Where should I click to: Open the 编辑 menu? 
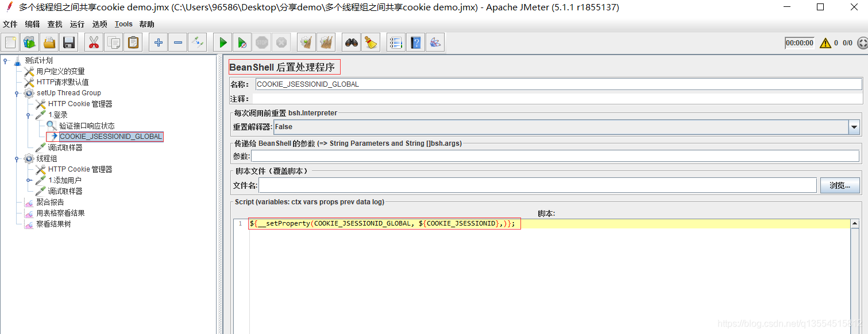click(32, 24)
